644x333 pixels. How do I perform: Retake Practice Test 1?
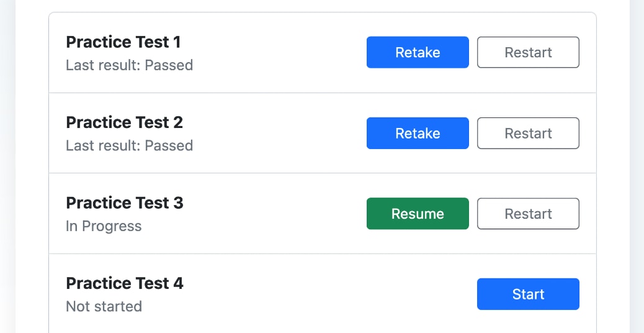pyautogui.click(x=418, y=52)
